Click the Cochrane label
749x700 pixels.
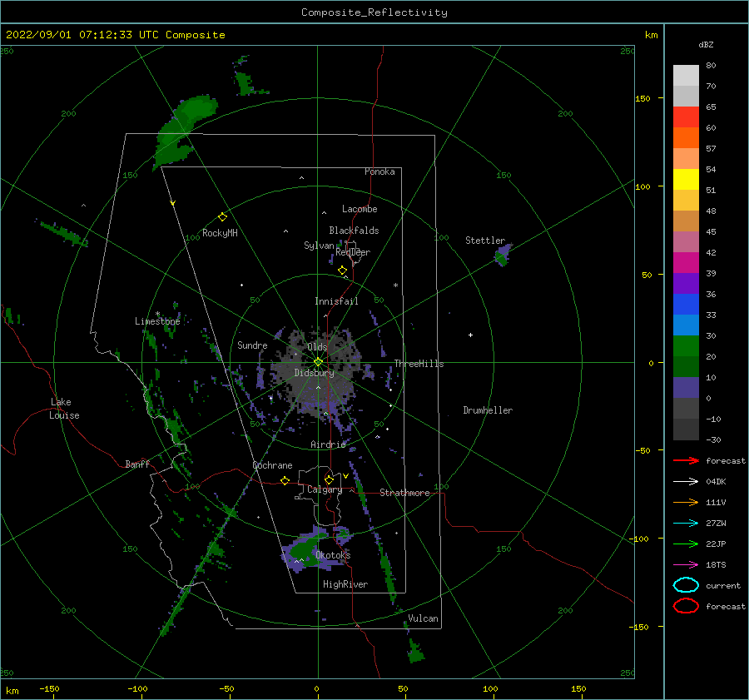(x=272, y=465)
